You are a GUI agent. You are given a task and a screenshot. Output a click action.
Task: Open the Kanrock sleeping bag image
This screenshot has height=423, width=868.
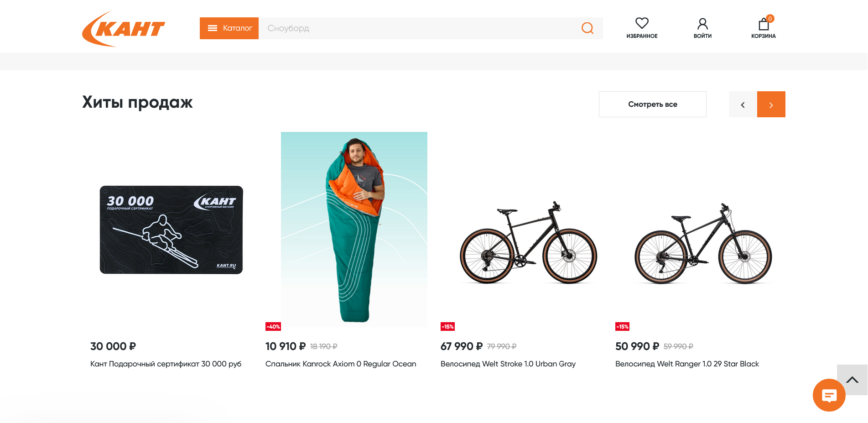[354, 230]
